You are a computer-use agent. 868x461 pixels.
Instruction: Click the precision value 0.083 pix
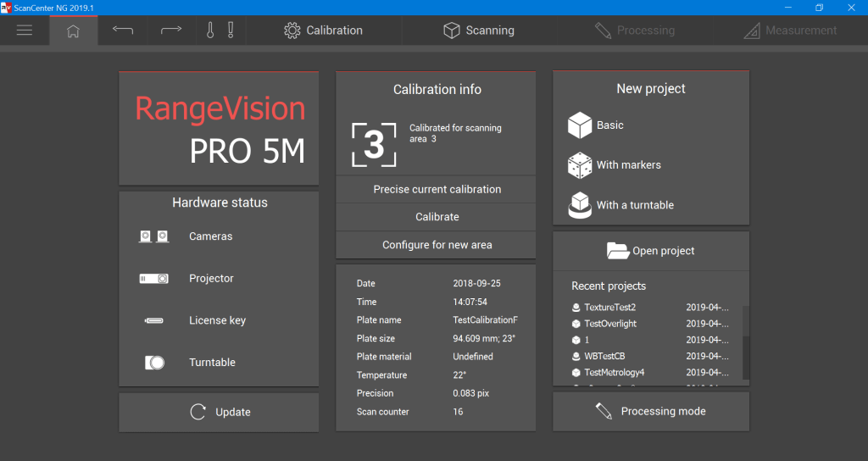pos(471,393)
